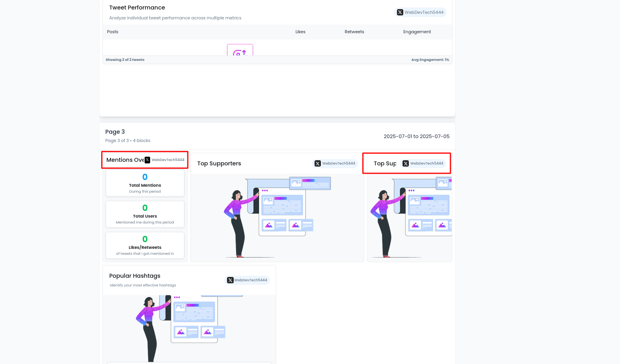The width and height of the screenshot is (620, 364).
Task: Click the full 'Top Supporters' title
Action: coord(219,163)
